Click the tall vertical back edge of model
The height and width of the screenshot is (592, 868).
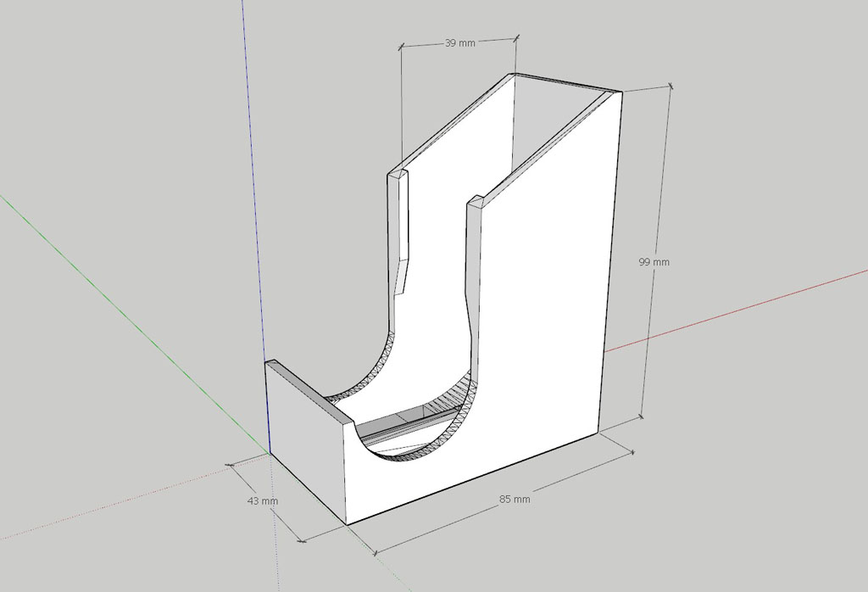click(x=613, y=254)
